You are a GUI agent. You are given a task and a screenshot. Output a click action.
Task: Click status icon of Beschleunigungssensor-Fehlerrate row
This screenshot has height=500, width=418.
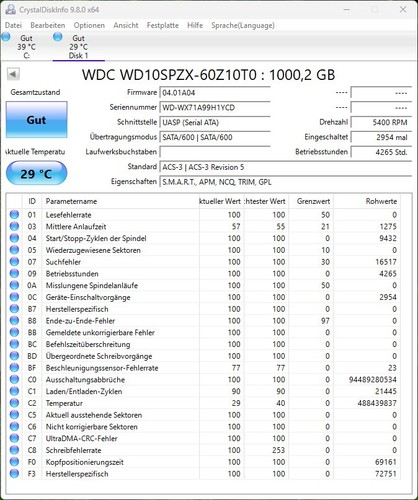pyautogui.click(x=14, y=368)
